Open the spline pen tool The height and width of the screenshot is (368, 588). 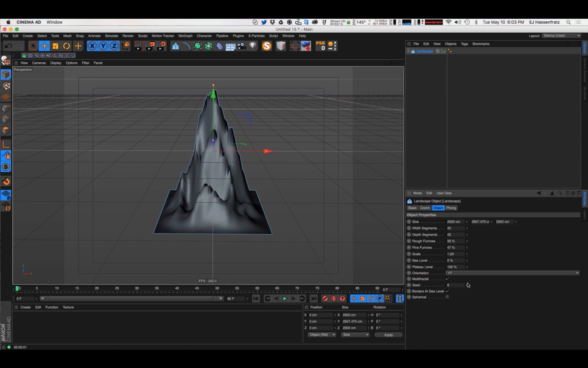tap(187, 46)
